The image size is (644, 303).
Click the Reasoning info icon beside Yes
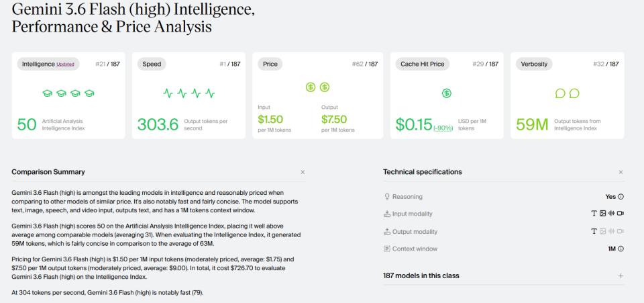point(621,197)
